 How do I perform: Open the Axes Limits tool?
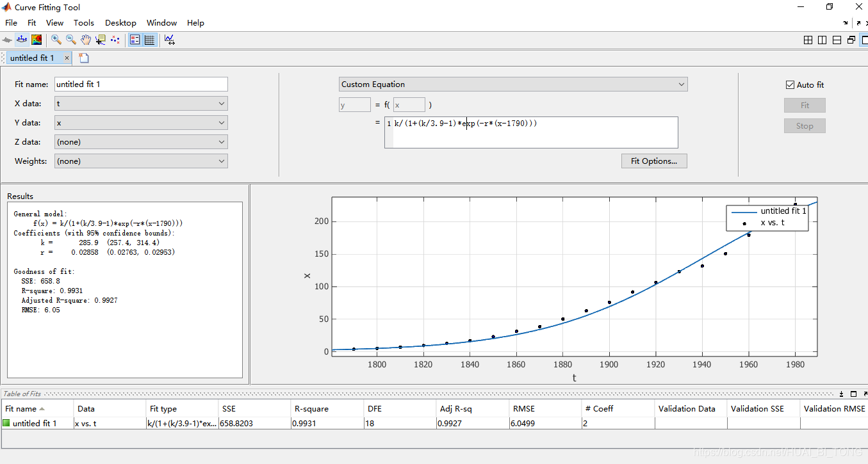coord(169,40)
